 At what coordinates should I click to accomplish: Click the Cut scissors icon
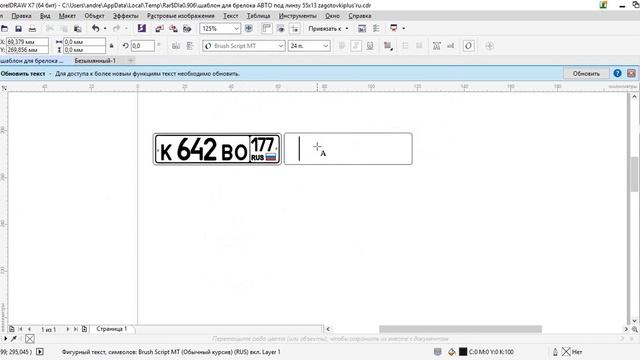point(50,29)
